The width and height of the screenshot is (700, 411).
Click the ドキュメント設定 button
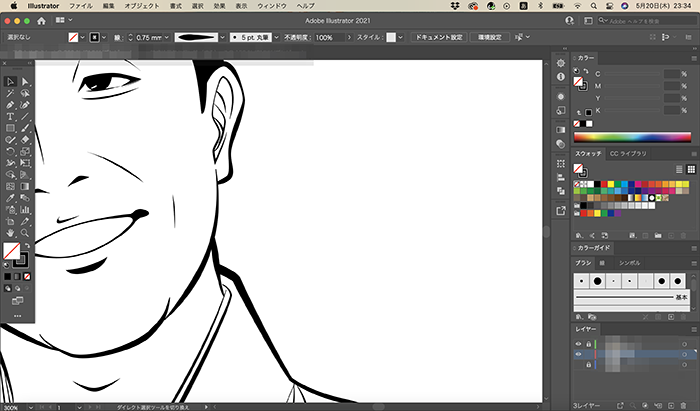439,37
